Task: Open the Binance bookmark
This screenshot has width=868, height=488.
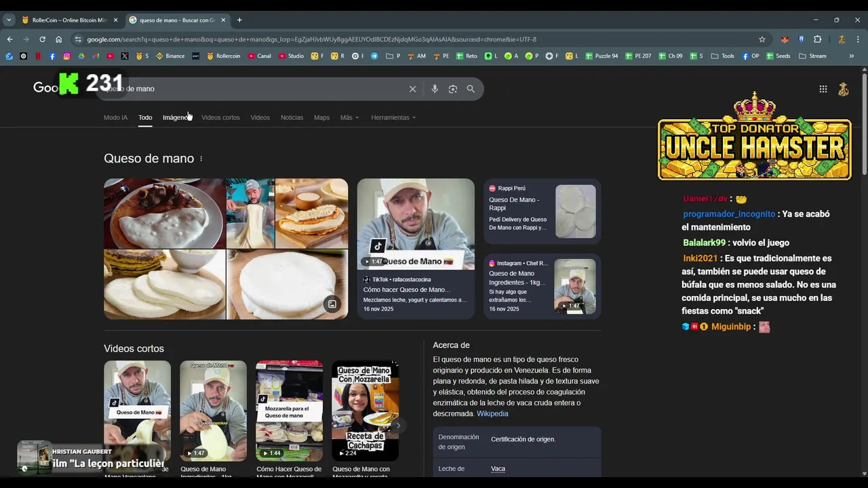Action: point(170,56)
